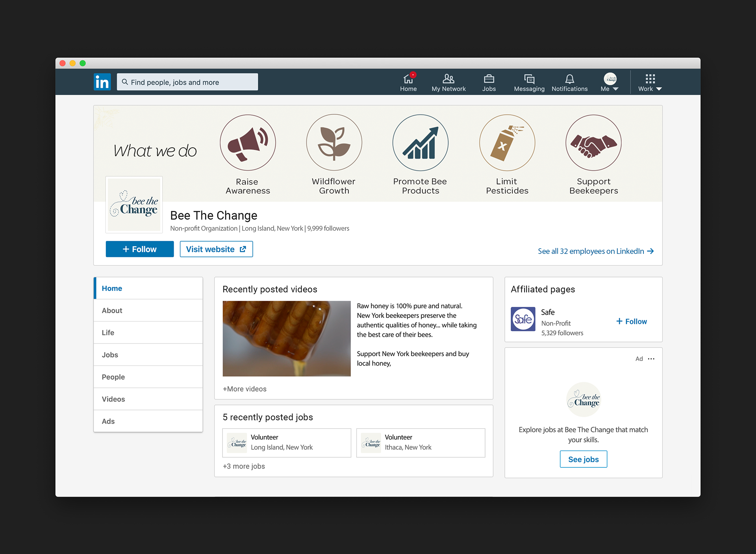The height and width of the screenshot is (554, 756).
Task: Expand +3 more jobs
Action: coord(244,466)
